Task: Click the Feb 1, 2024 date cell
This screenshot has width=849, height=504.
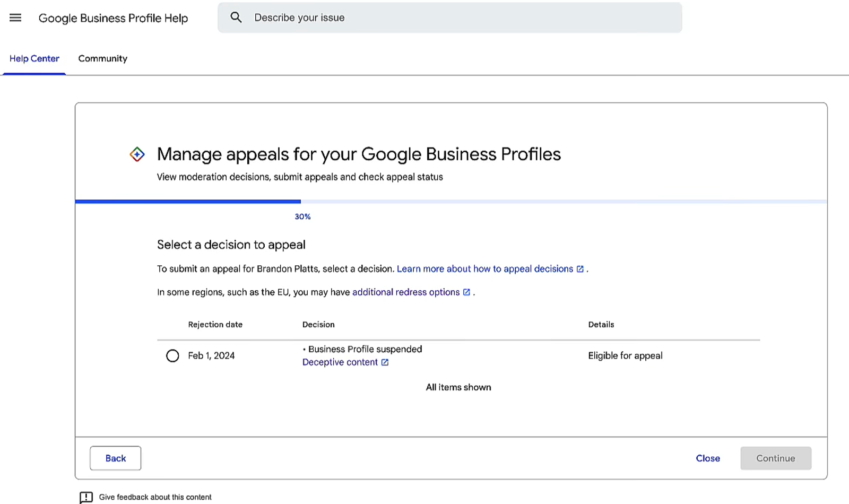Action: (x=211, y=355)
